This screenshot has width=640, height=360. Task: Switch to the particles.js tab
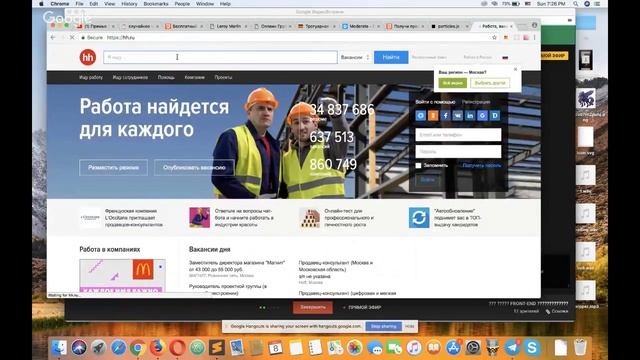(x=448, y=26)
